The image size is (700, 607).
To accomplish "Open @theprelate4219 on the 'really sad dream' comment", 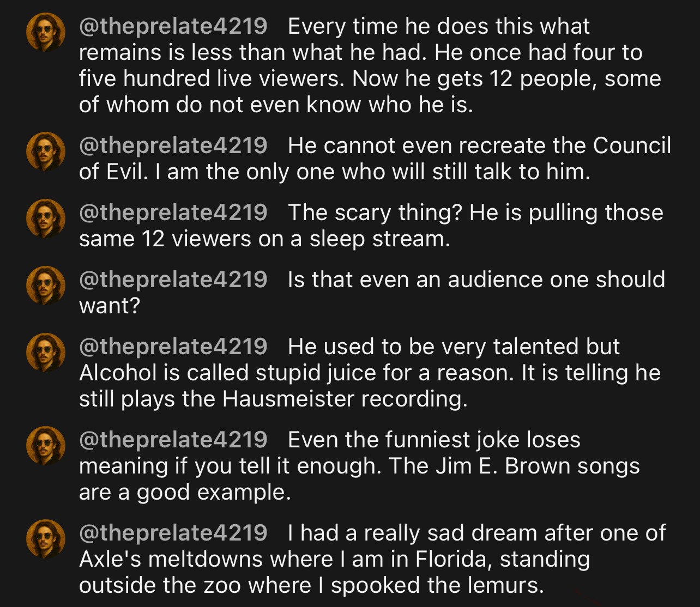I will coord(173,533).
